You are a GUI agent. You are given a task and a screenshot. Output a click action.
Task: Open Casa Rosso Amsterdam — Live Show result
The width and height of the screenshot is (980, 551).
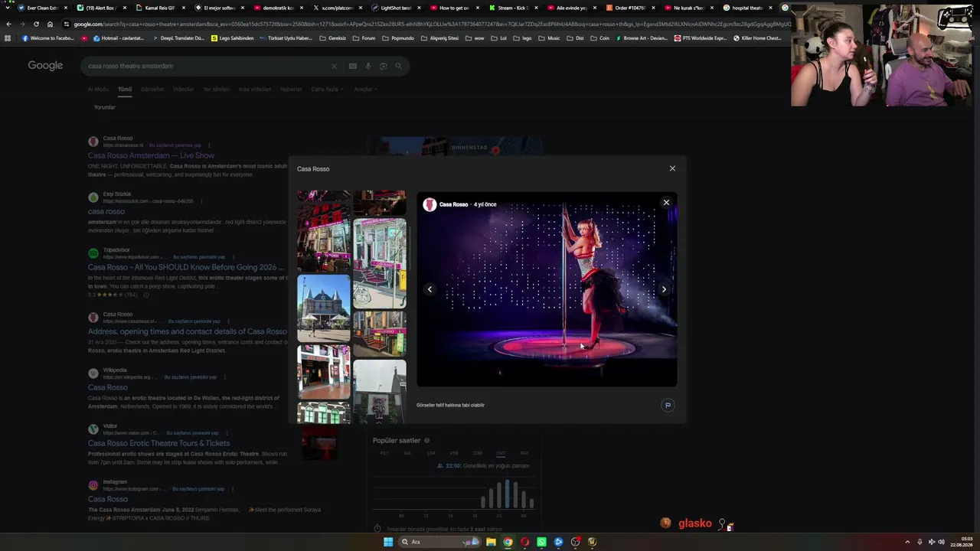151,155
